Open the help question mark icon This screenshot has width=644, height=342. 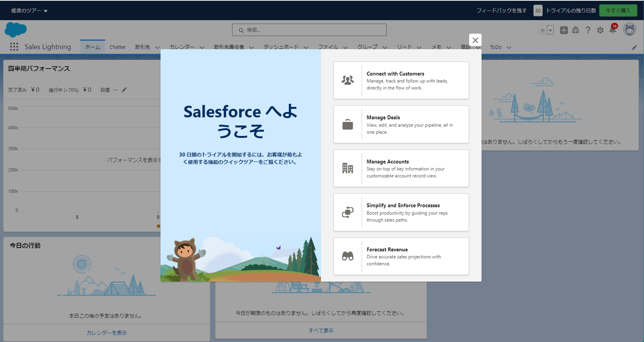click(588, 30)
